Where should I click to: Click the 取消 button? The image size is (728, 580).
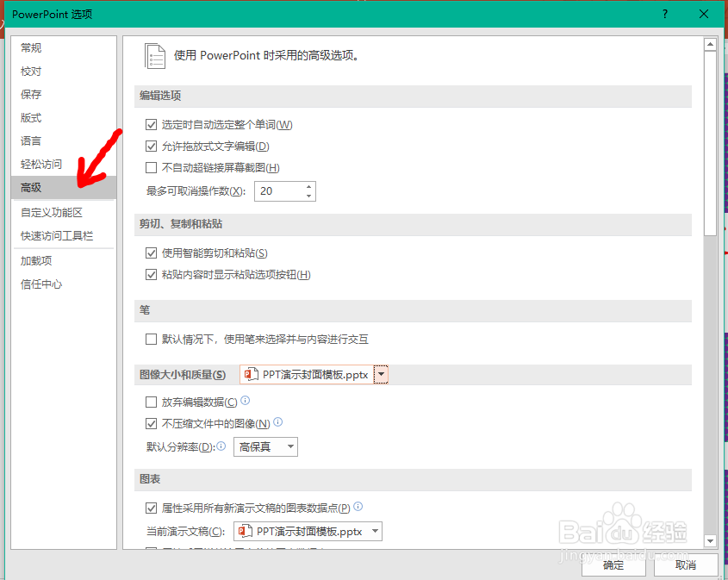click(x=686, y=565)
